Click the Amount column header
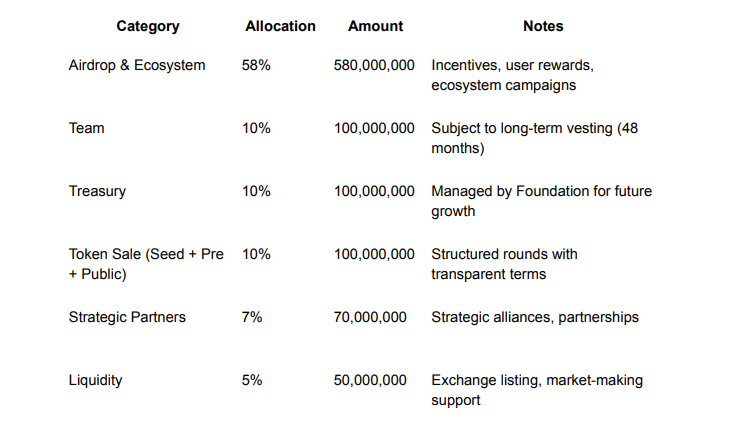The image size is (740, 428). coord(375,26)
